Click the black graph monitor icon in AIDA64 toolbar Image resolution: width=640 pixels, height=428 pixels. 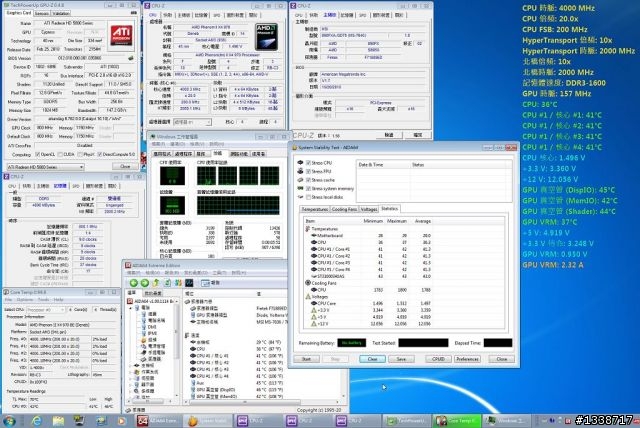point(189,283)
